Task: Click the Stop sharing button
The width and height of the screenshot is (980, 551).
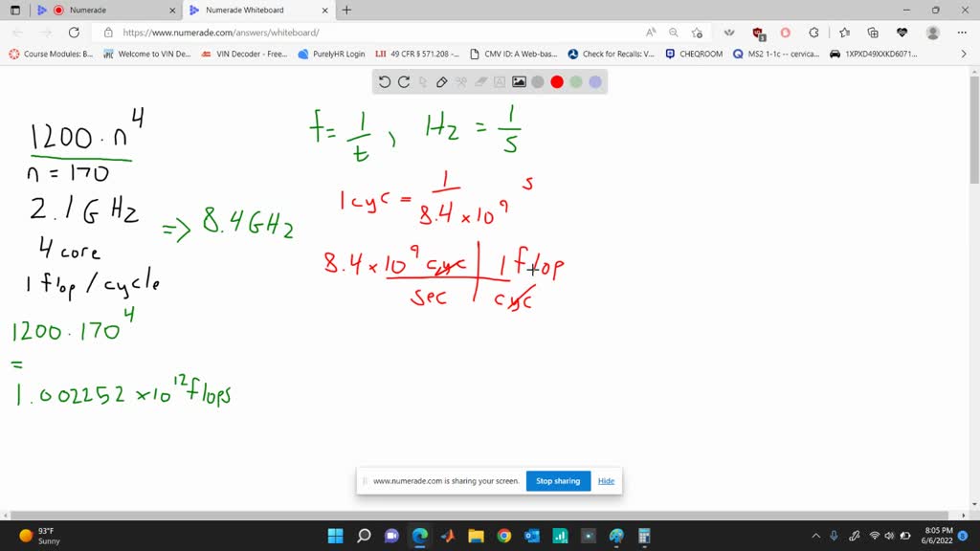Action: pos(558,480)
